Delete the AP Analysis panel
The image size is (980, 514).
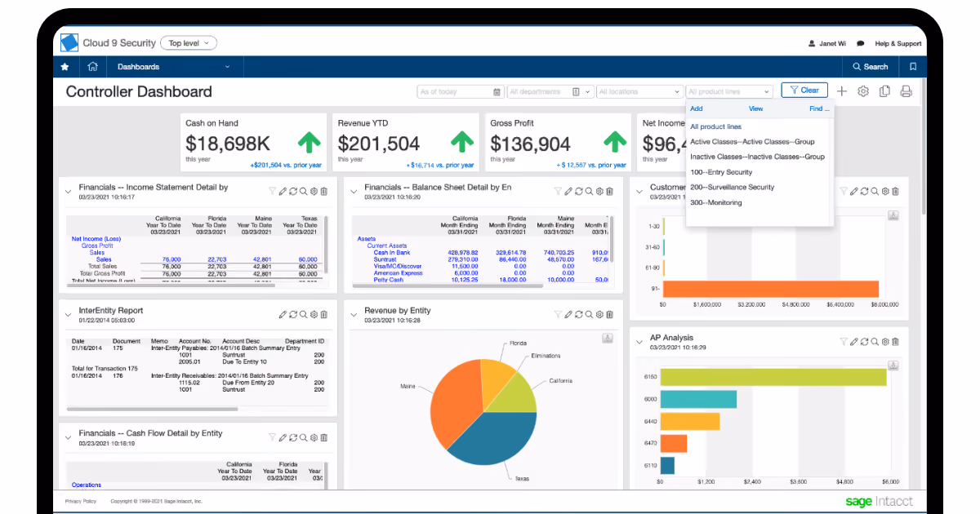[x=895, y=341]
